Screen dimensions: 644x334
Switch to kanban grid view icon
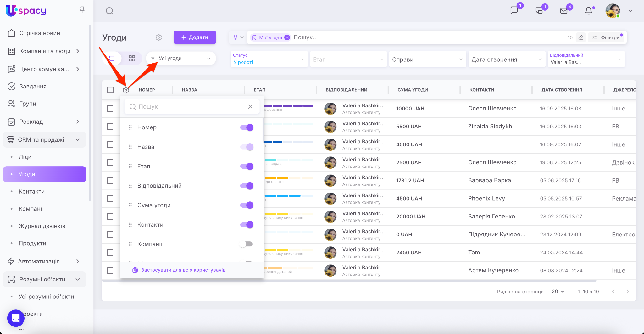[132, 59]
